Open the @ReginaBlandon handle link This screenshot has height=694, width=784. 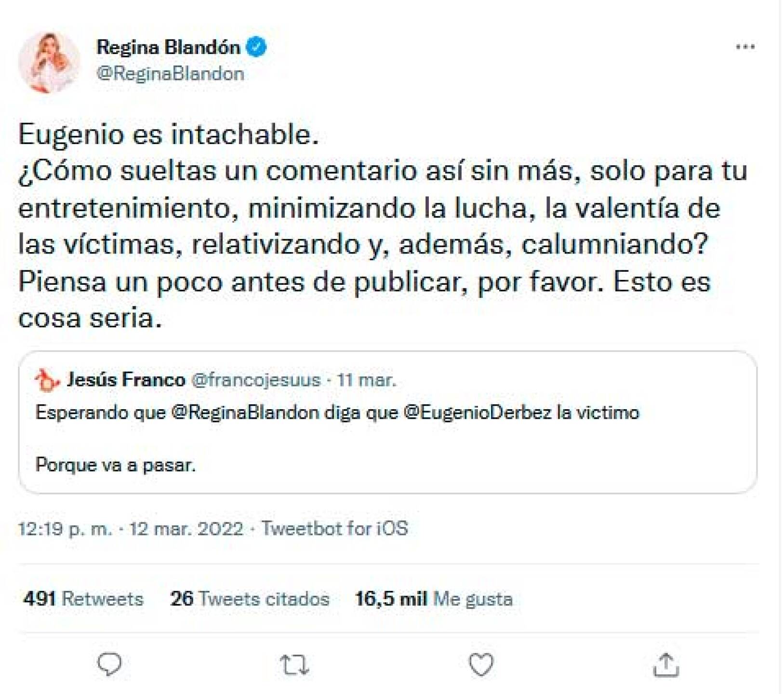pos(170,74)
